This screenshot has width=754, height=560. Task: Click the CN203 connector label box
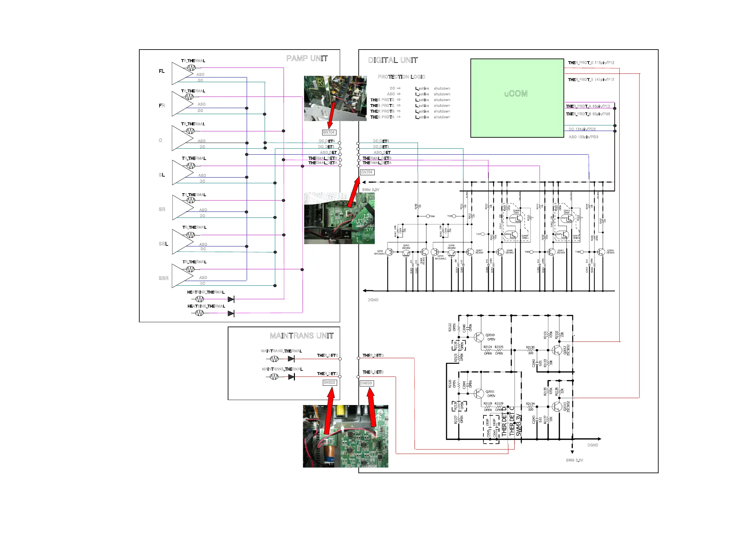click(x=366, y=383)
